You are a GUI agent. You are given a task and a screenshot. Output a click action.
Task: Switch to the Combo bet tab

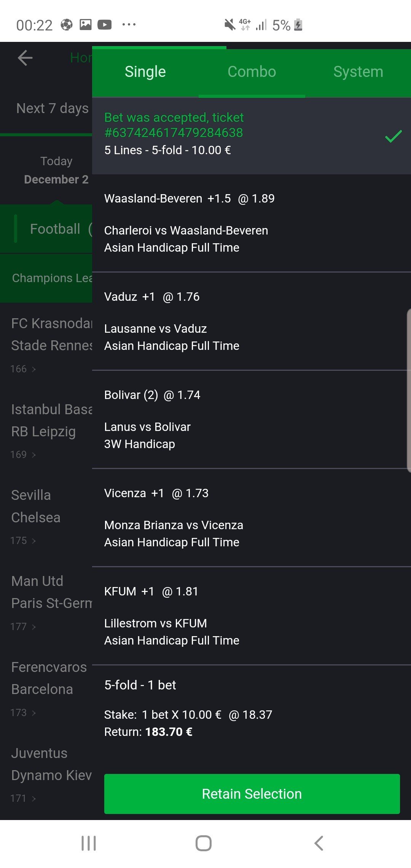pyautogui.click(x=252, y=72)
